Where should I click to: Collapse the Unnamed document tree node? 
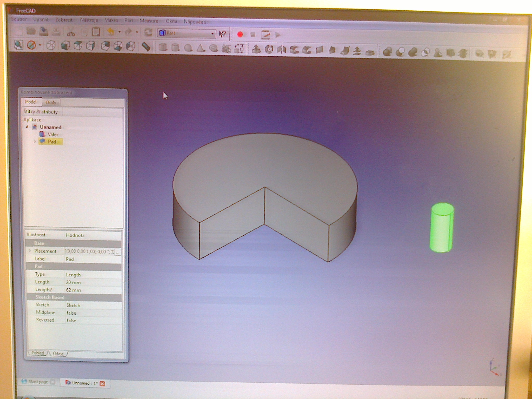point(27,127)
